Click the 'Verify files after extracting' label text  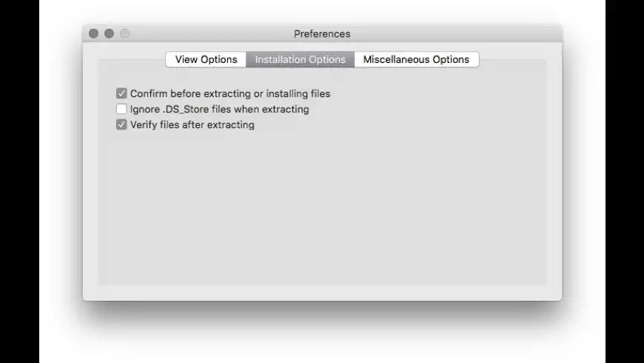coord(192,125)
